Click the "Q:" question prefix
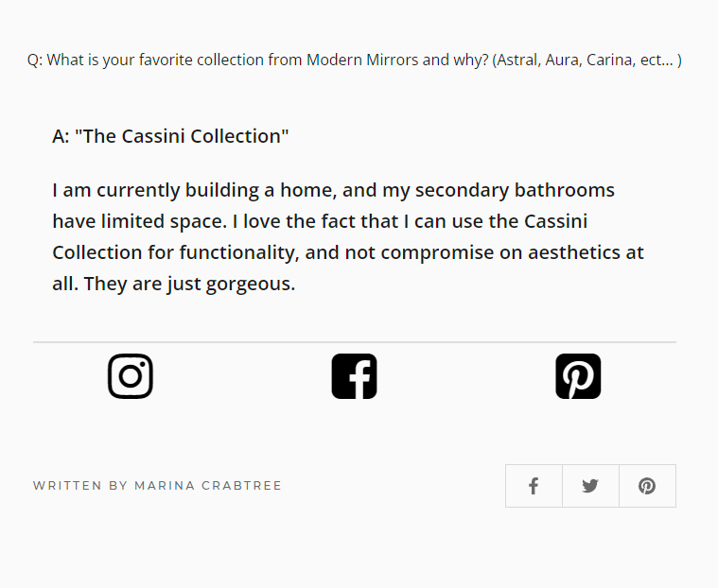Image resolution: width=718 pixels, height=588 pixels. coord(35,61)
